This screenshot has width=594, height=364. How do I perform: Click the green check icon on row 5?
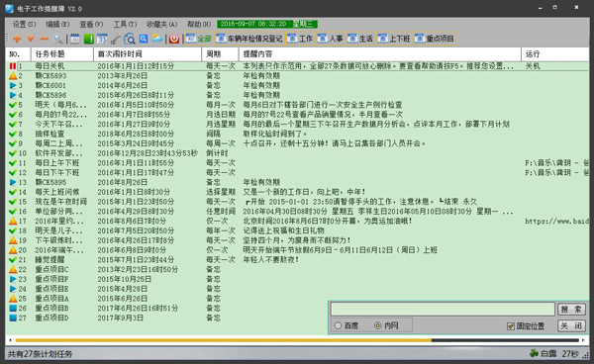tap(13, 105)
